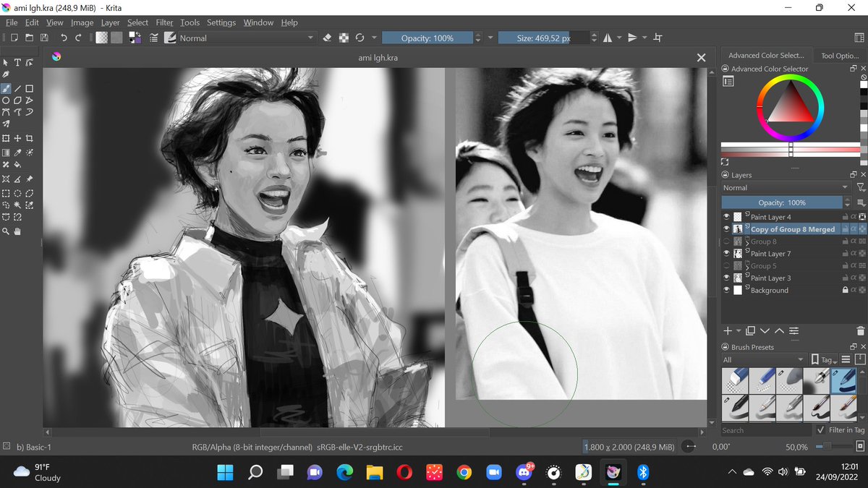The image size is (868, 488).
Task: Add a new layer with plus button
Action: [x=728, y=330]
